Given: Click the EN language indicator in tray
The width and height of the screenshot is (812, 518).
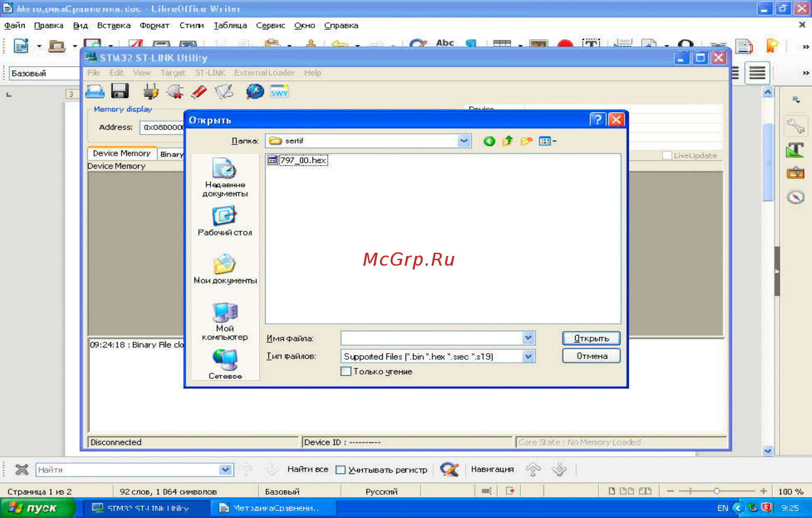Looking at the screenshot, I should click(x=722, y=508).
